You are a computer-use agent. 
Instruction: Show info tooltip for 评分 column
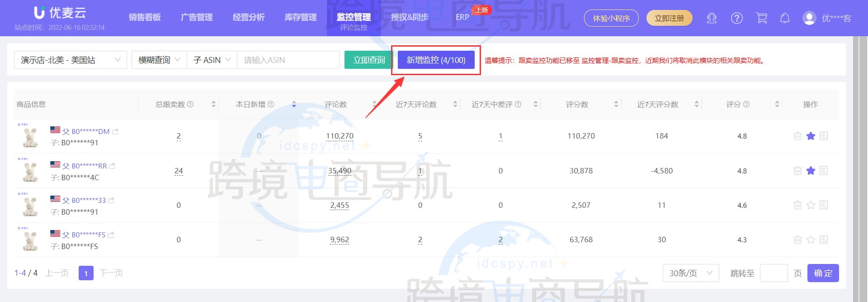(746, 104)
